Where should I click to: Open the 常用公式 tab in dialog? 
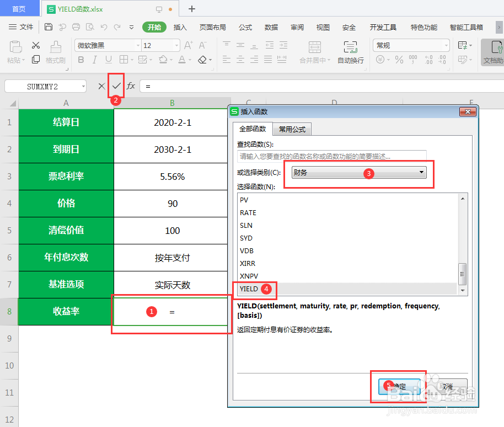(292, 129)
